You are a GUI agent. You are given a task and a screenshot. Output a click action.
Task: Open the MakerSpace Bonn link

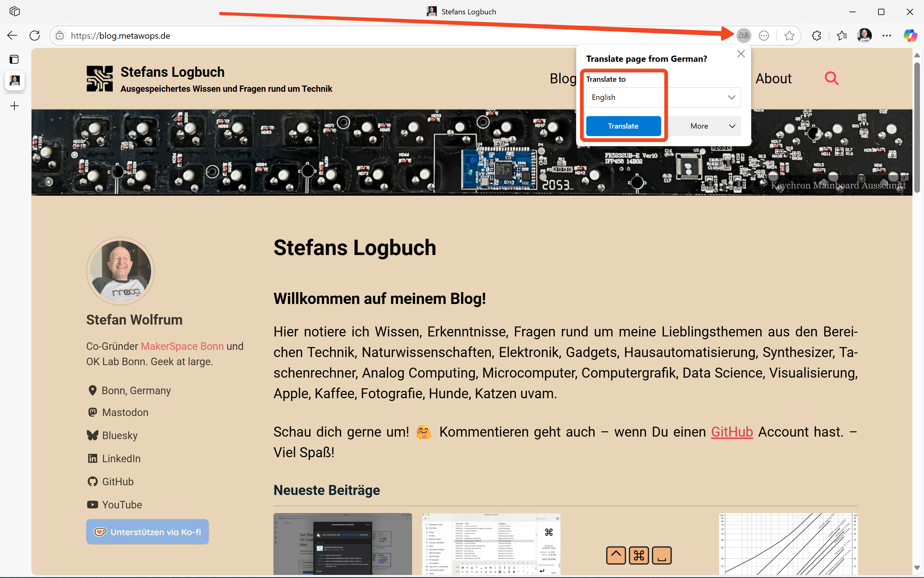(x=182, y=346)
